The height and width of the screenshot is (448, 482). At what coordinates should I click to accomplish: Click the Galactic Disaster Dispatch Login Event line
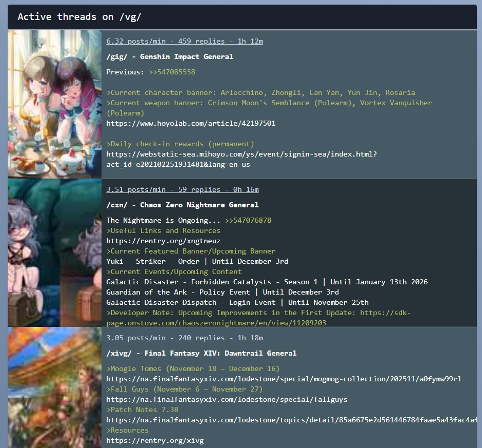pyautogui.click(x=237, y=302)
